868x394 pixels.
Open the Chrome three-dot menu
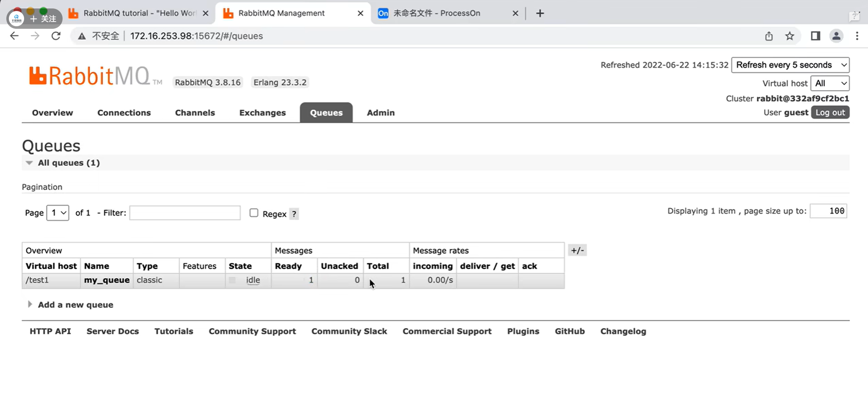pos(857,36)
